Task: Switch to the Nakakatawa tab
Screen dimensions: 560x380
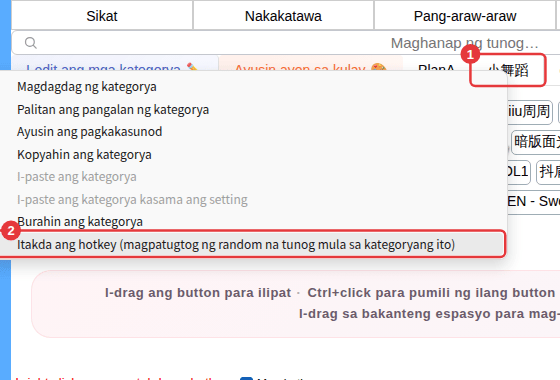Action: [283, 16]
